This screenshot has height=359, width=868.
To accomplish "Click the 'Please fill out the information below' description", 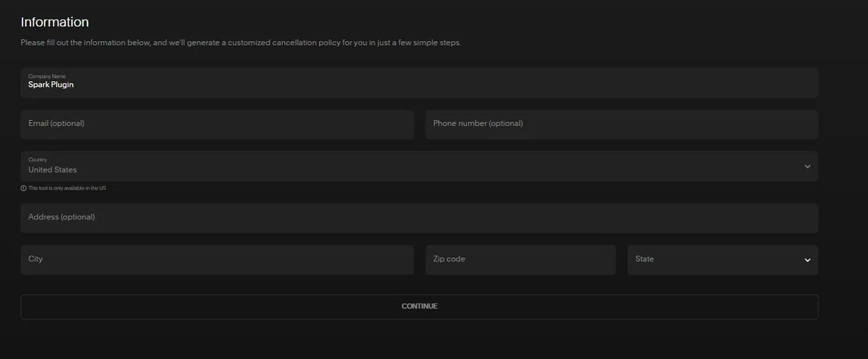I will [x=241, y=43].
